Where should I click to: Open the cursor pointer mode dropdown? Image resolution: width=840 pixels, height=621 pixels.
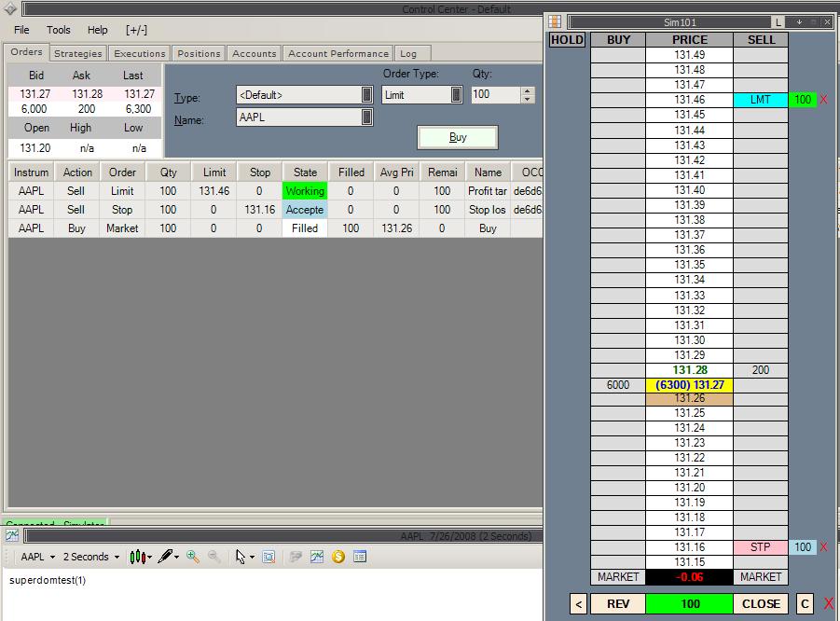pos(245,557)
